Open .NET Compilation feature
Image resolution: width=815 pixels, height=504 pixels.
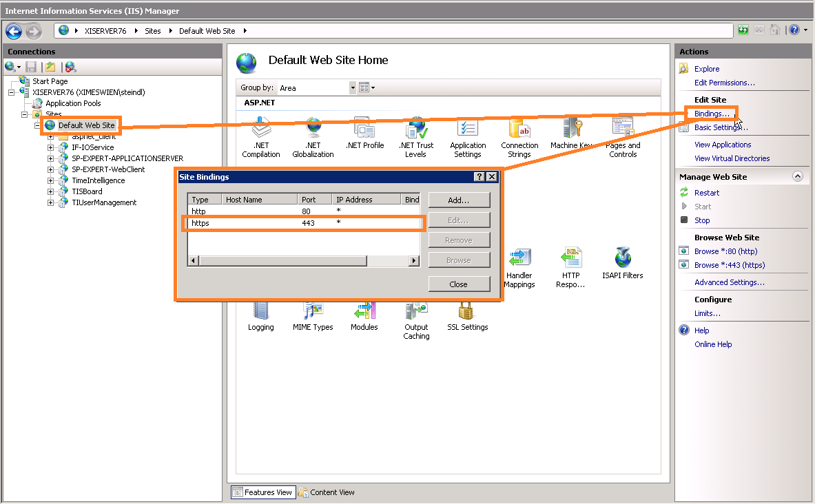point(261,138)
